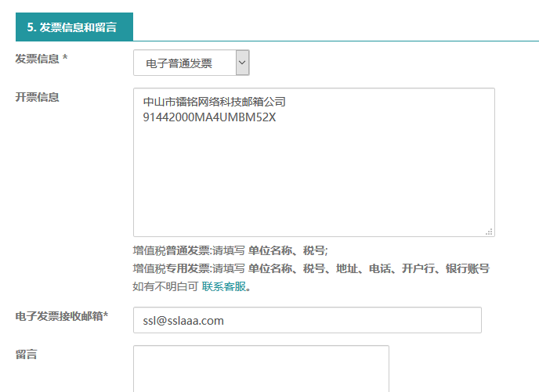Viewport: 539px width, 392px height.
Task: Open the 电子普通发票 invoice type dropdown
Action: [191, 63]
